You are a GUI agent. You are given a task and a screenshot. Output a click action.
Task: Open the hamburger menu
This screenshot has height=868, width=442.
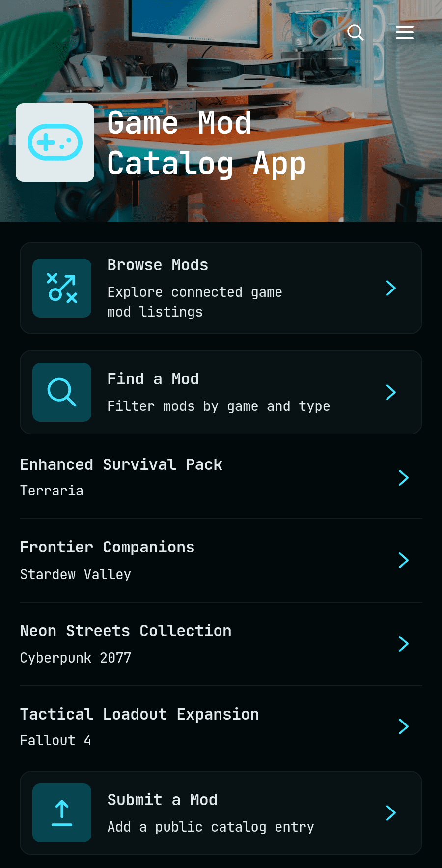tap(405, 32)
